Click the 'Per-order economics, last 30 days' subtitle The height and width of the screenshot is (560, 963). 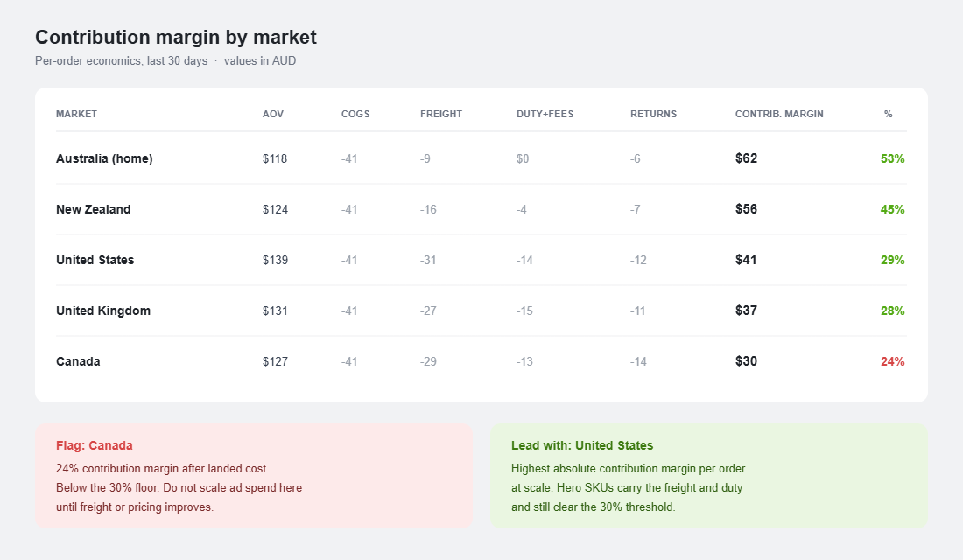(121, 60)
